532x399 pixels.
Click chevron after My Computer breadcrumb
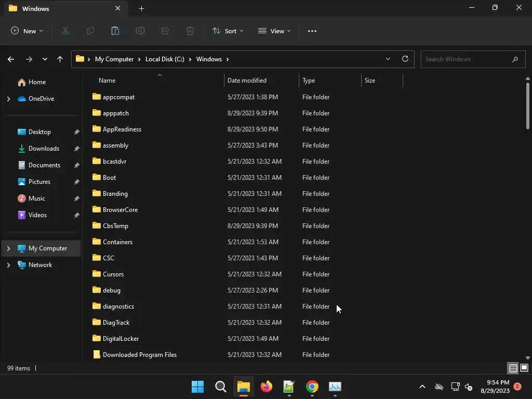139,59
